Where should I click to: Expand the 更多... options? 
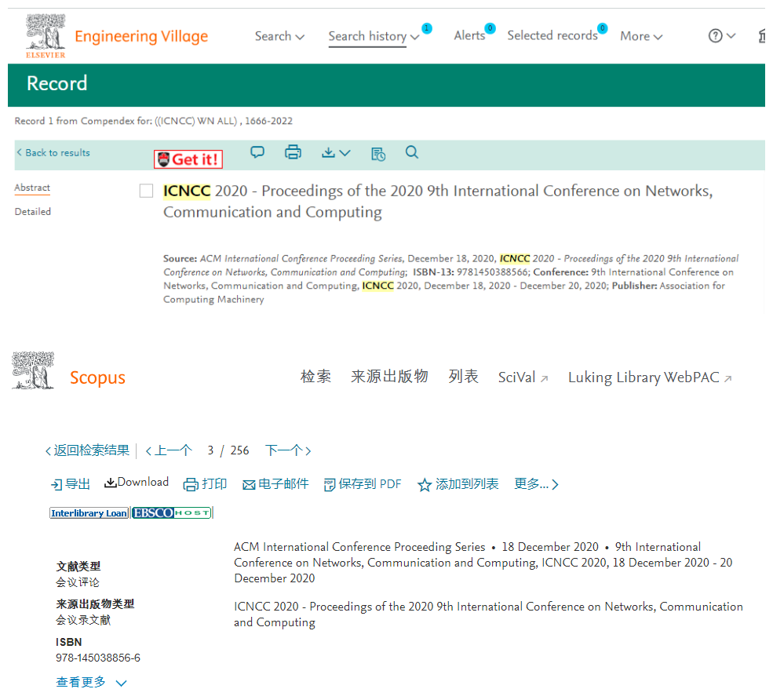point(536,484)
